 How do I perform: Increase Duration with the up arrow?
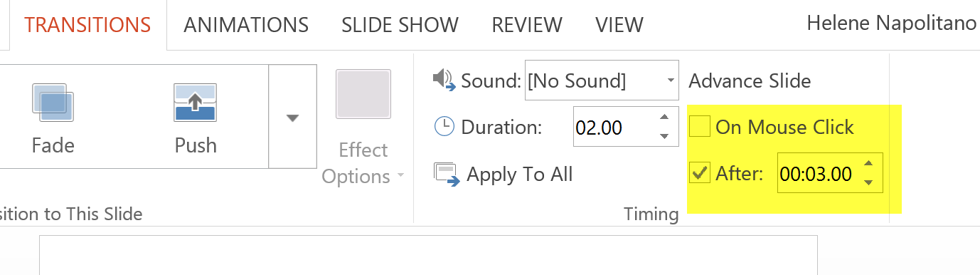[664, 118]
